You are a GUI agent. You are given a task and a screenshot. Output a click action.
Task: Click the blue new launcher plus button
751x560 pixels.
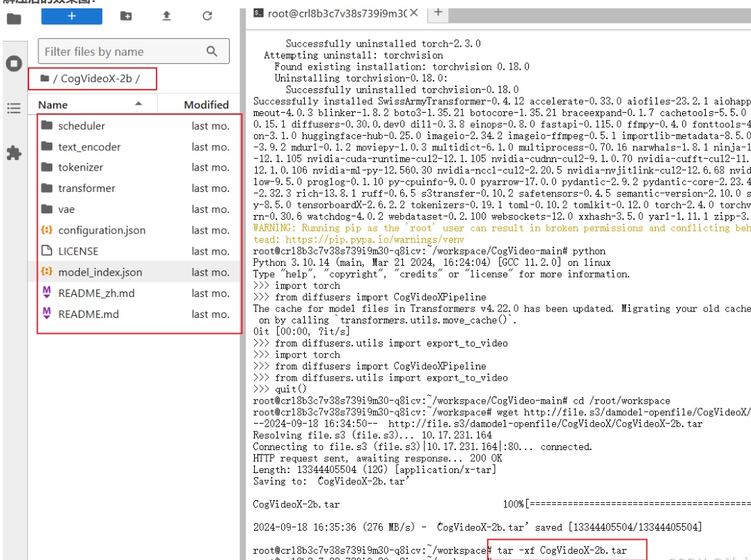[72, 16]
